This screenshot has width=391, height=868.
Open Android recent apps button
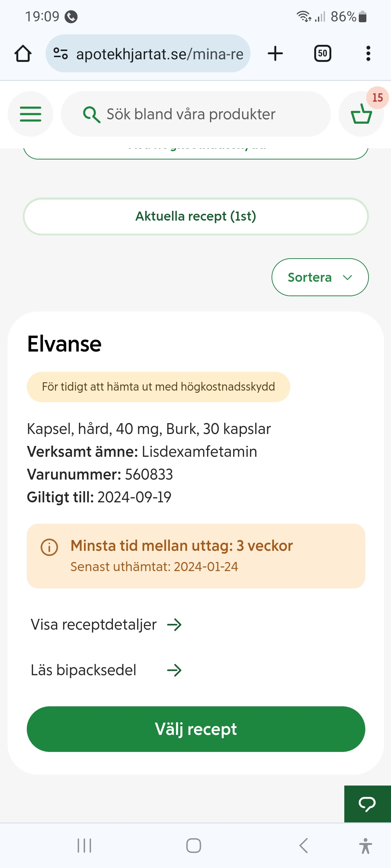(x=84, y=846)
